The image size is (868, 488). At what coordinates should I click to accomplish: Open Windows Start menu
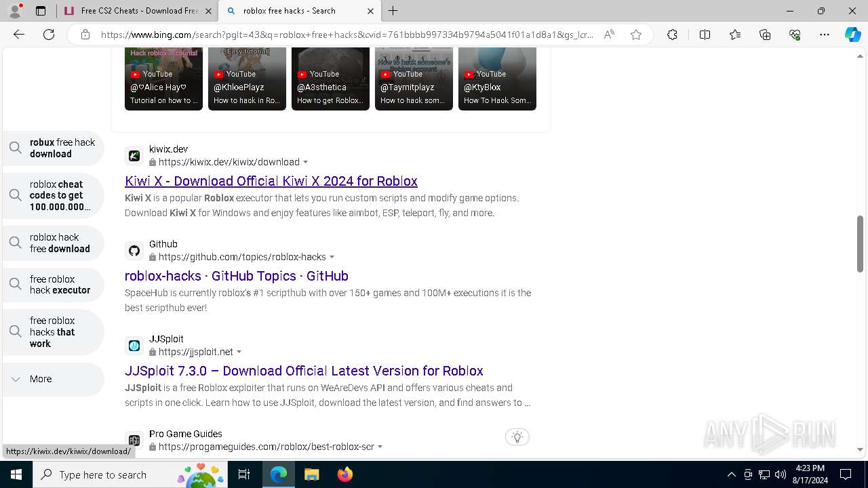click(16, 474)
